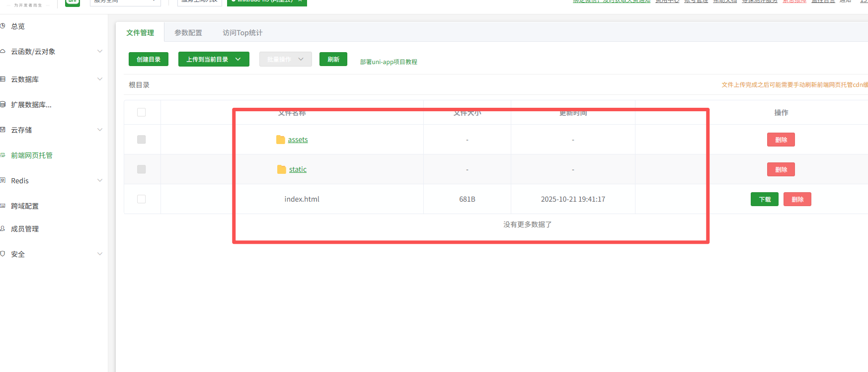Viewport: 868px width, 372px height.
Task: Download index.html with the 下载 button
Action: 764,199
